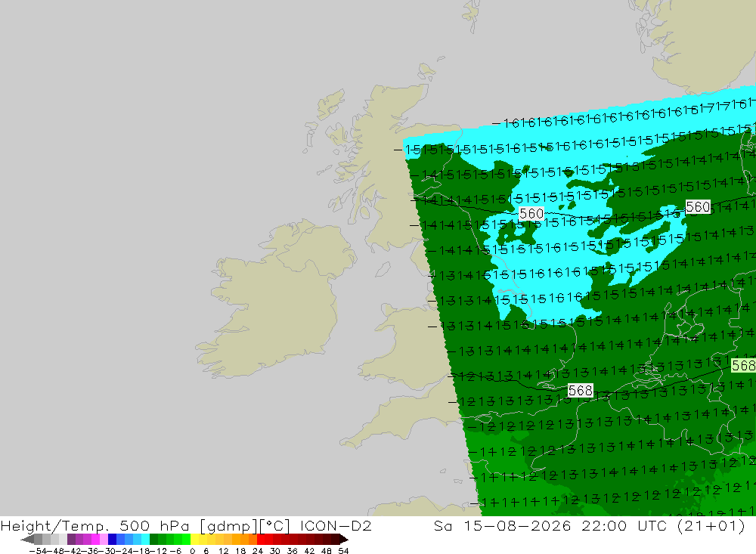
Task: Click the "48" legend value
Action: coord(327,551)
